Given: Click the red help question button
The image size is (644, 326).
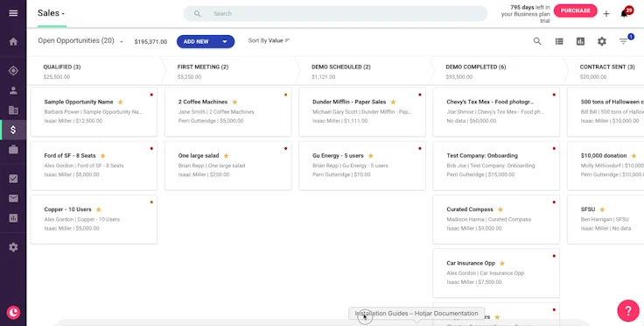Looking at the screenshot, I should pyautogui.click(x=628, y=310).
